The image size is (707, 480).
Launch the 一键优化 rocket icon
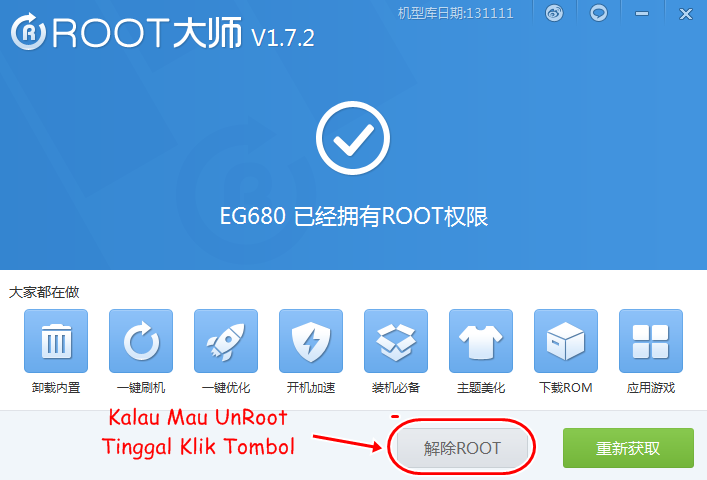[226, 341]
